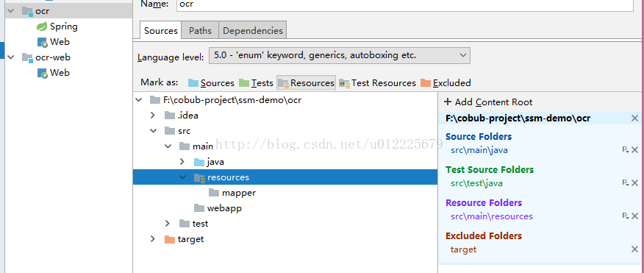Collapse the main folder
Viewport: 644px width, 273px height.
[168, 146]
